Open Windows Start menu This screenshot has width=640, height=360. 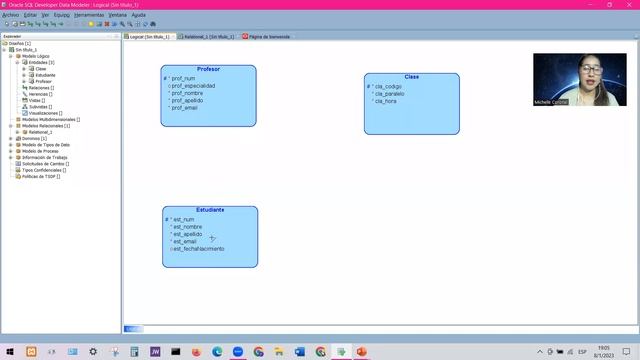click(x=10, y=352)
